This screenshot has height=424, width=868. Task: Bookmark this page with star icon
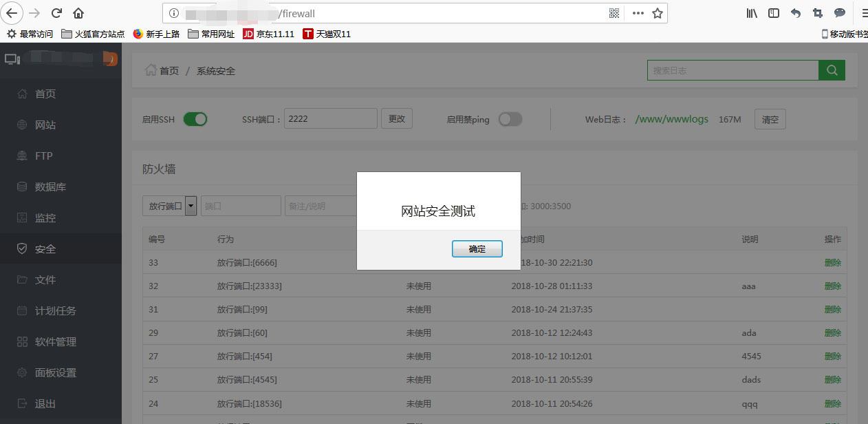click(x=658, y=13)
